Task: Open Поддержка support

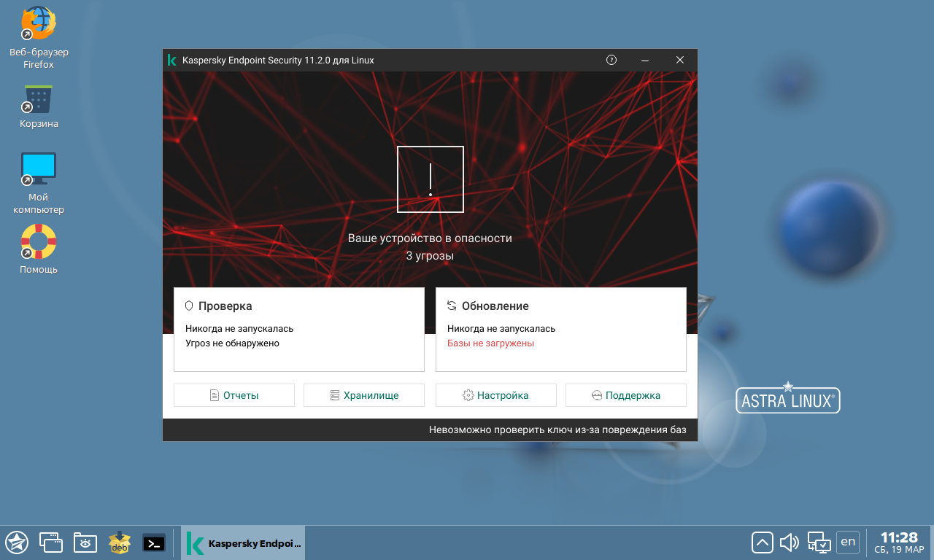Action: [626, 395]
